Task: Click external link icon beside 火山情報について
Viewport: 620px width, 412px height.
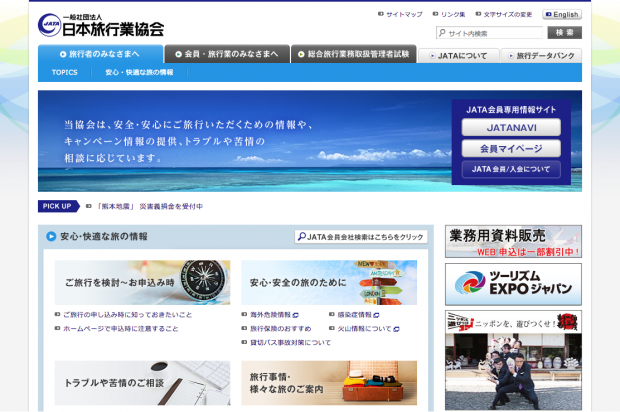Action: tap(397, 329)
